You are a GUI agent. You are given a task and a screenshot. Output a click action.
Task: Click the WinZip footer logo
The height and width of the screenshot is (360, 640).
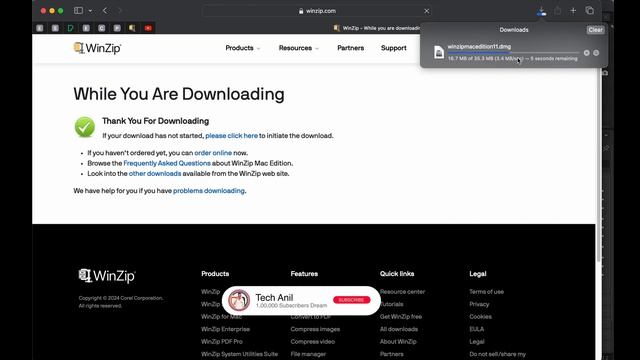[x=107, y=276]
